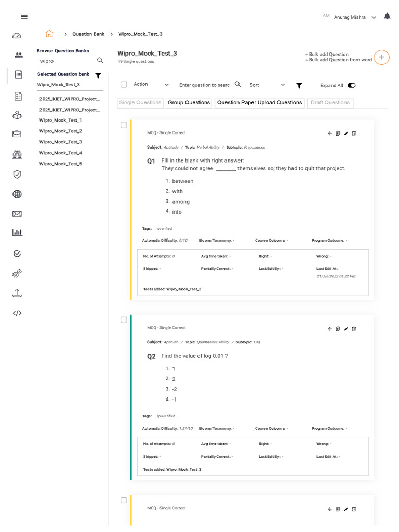The image size is (399, 532).
Task: Select second 2025_KIET_WIPRO_Project bank
Action: pyautogui.click(x=70, y=110)
